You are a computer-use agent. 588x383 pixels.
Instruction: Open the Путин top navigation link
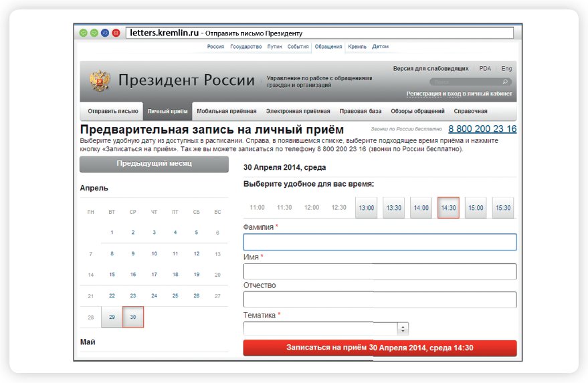coord(274,47)
